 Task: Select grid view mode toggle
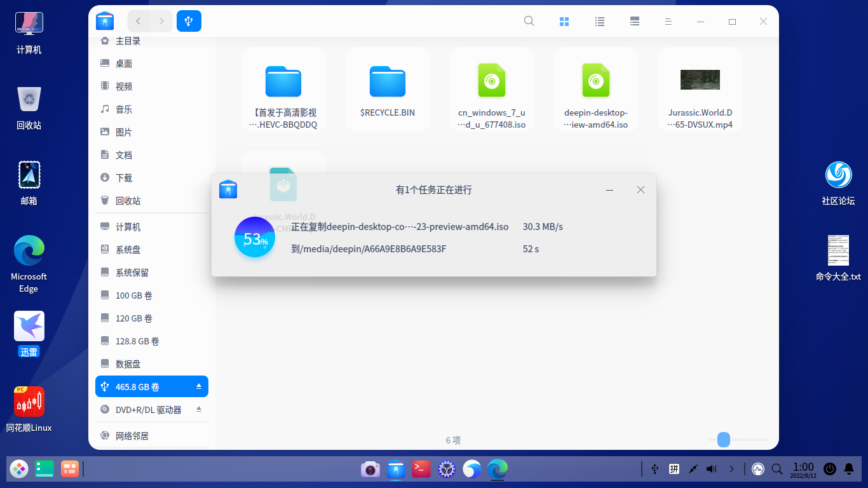[564, 21]
